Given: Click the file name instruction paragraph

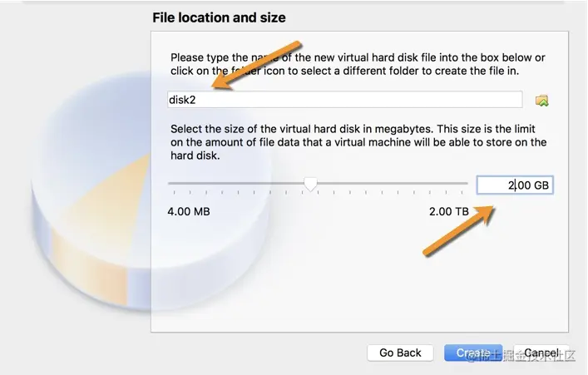Looking at the screenshot, I should [x=358, y=64].
